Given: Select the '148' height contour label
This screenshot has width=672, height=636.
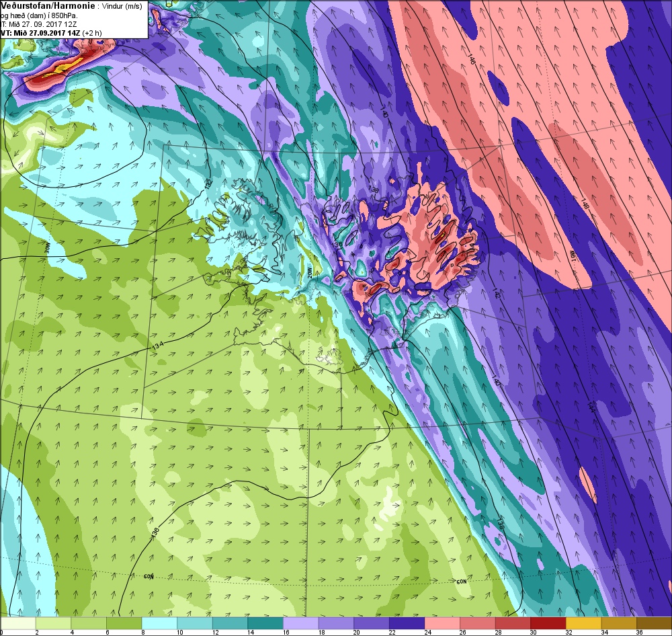Looking at the screenshot, I should pyautogui.click(x=585, y=203).
